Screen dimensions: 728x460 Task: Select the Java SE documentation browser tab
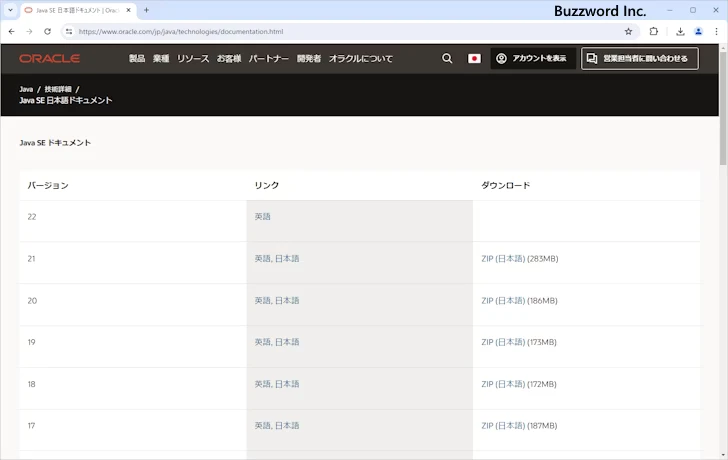pyautogui.click(x=77, y=10)
